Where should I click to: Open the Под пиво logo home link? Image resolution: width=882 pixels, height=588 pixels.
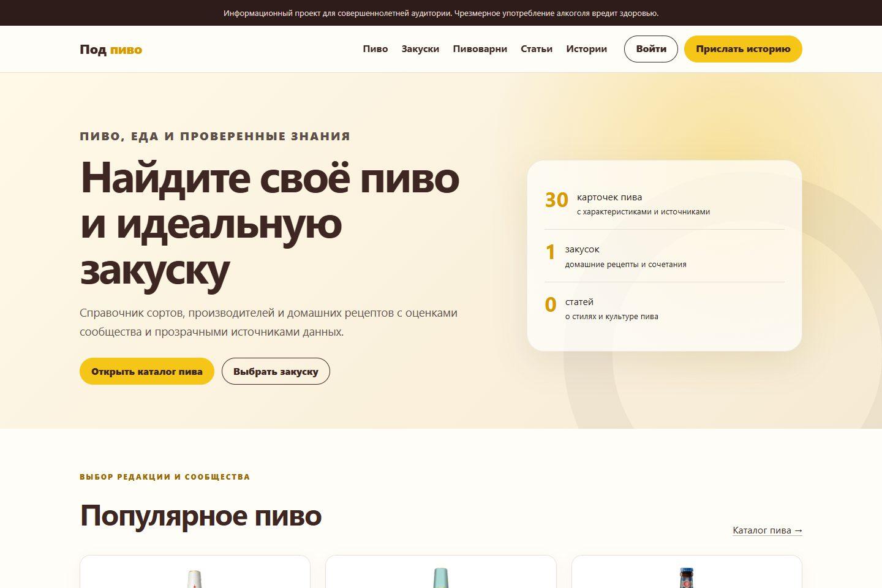coord(111,49)
